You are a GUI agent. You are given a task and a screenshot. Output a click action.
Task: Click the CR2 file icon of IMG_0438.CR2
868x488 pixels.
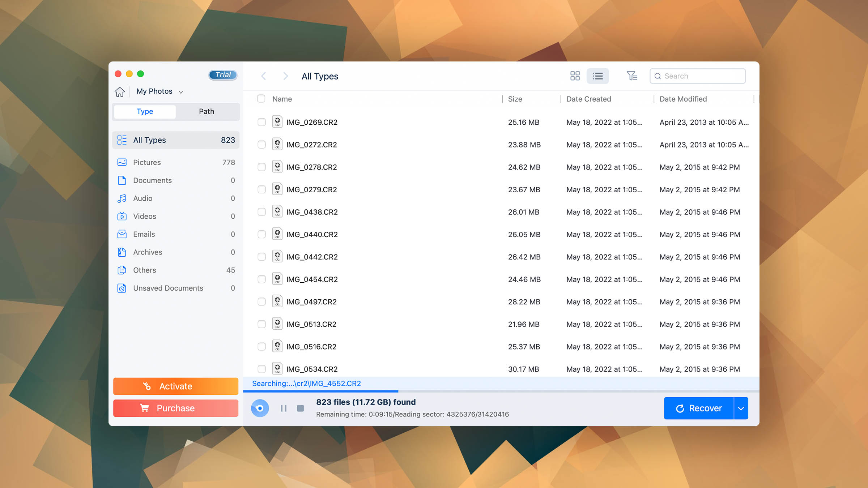coord(277,211)
